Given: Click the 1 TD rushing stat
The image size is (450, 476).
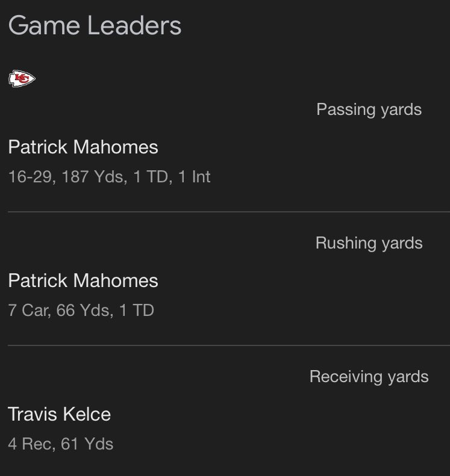Looking at the screenshot, I should pyautogui.click(x=137, y=311).
